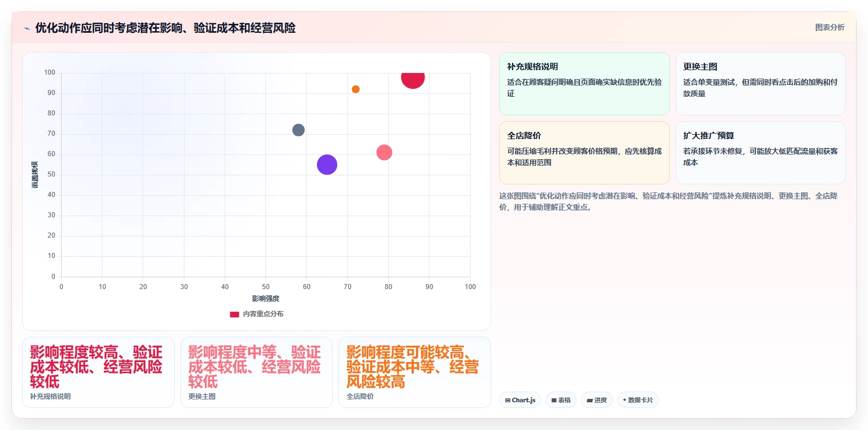Image resolution: width=868 pixels, height=430 pixels.
Task: Select the purple bubble in the chart
Action: coord(327,165)
